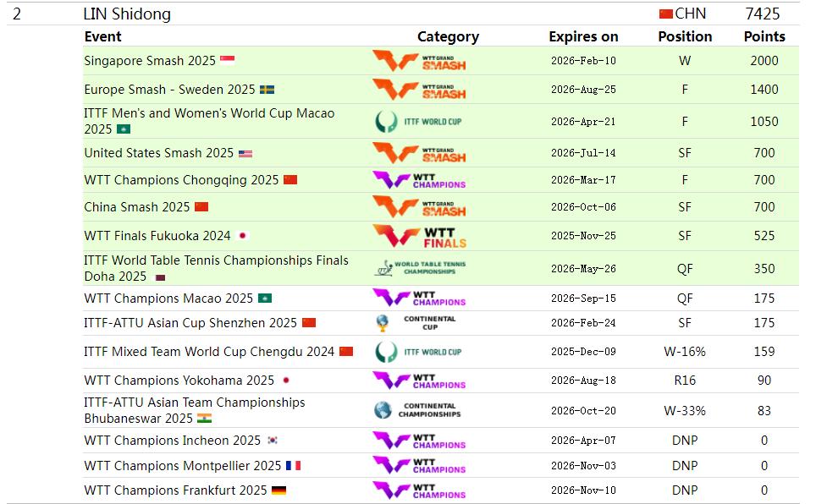Image resolution: width=816 pixels, height=504 pixels.
Task: Click the ITTF World Cup logo for Macao 2025
Action: 419,121
